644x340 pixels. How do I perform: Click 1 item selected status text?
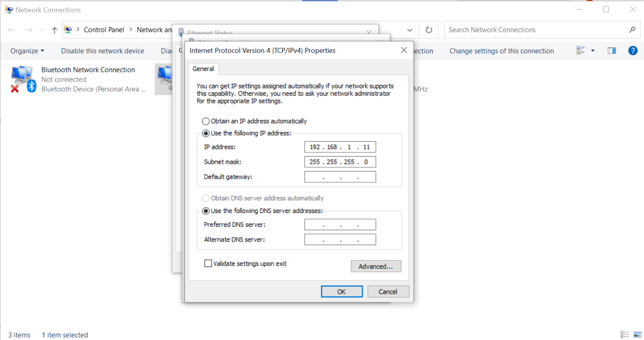pos(65,335)
